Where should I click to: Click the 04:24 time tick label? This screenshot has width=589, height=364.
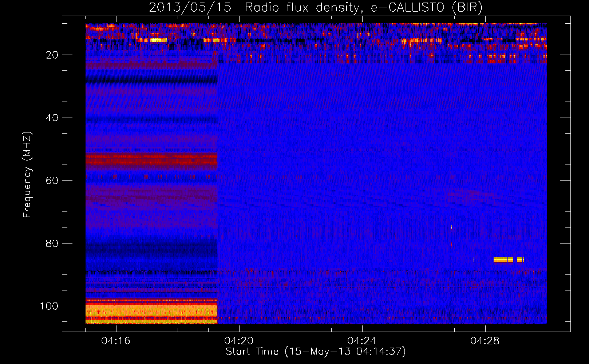tap(362, 341)
